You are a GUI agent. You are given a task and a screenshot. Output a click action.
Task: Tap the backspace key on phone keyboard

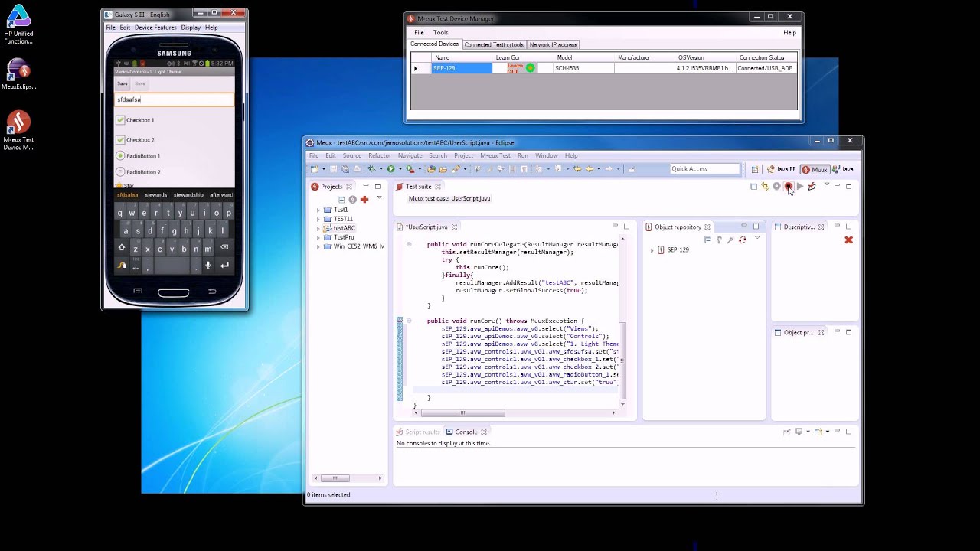(224, 248)
